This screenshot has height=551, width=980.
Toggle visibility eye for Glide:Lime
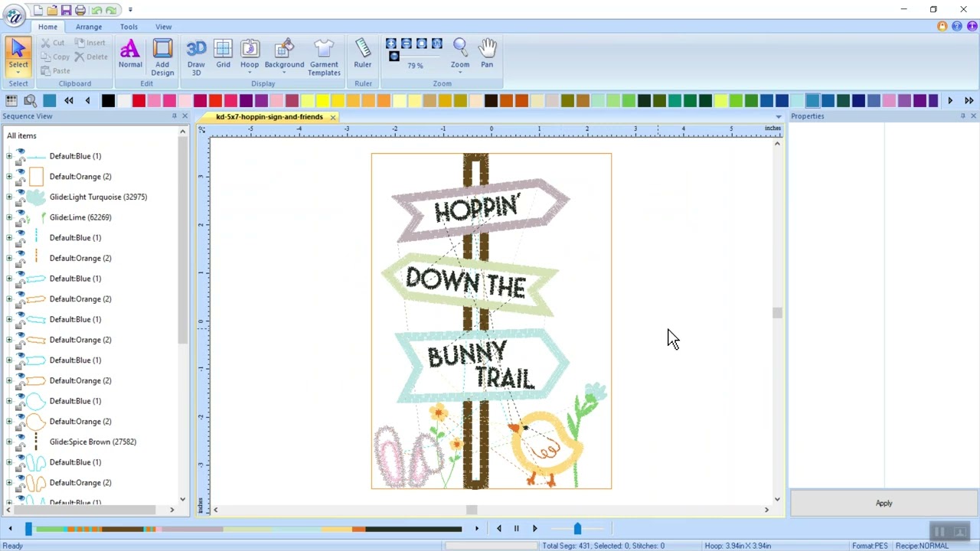pyautogui.click(x=20, y=213)
